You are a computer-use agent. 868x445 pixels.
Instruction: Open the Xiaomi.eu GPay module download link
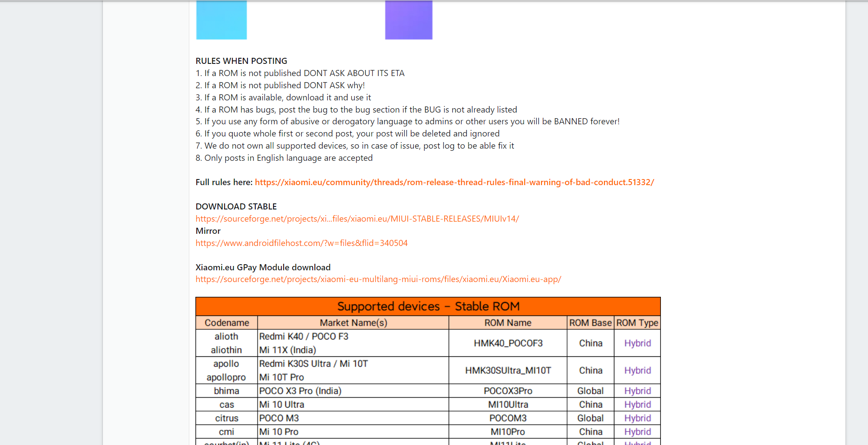coord(378,279)
